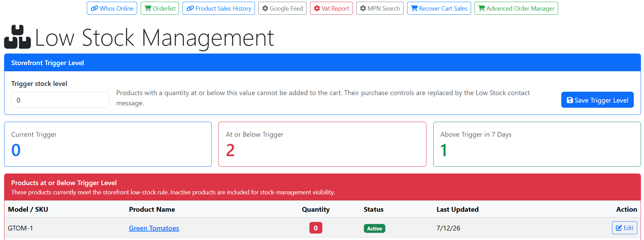Open the MPN Search text label

(384, 9)
